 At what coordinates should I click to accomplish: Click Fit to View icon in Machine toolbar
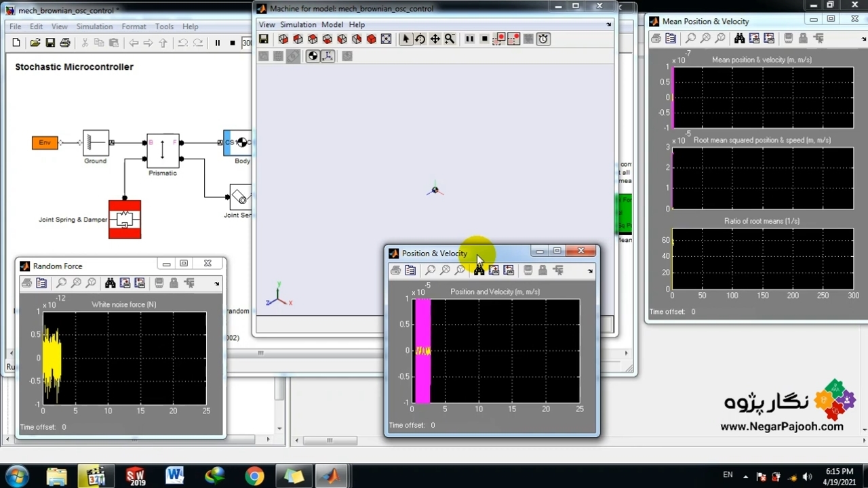[x=386, y=39]
